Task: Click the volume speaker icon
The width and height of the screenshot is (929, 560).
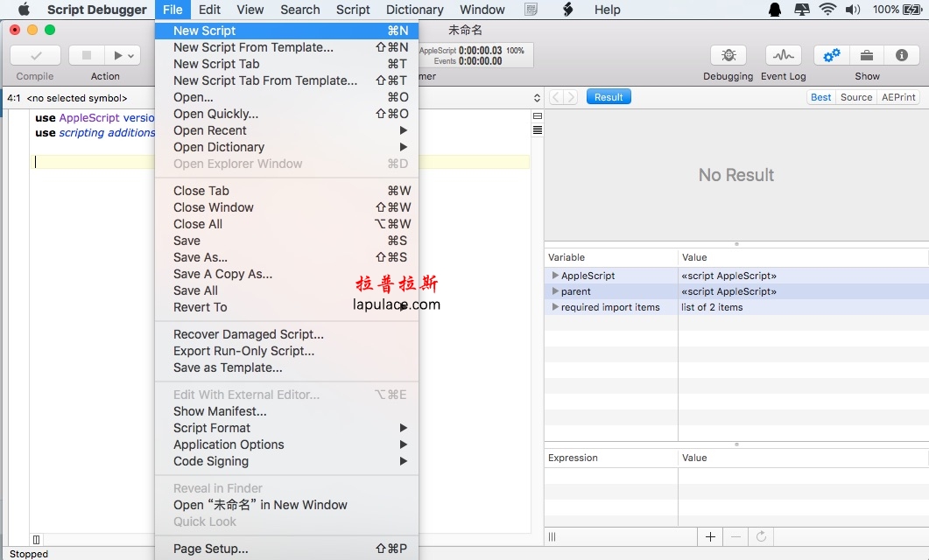Action: point(853,10)
